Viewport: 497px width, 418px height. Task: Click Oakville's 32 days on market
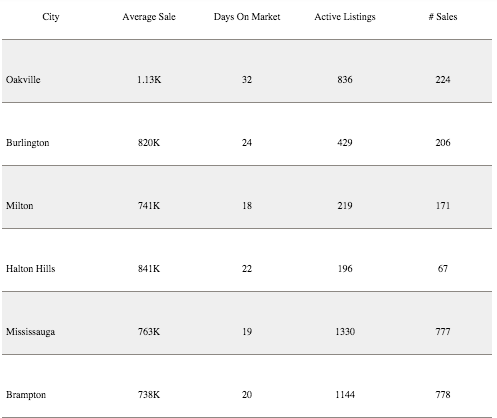[x=247, y=80]
